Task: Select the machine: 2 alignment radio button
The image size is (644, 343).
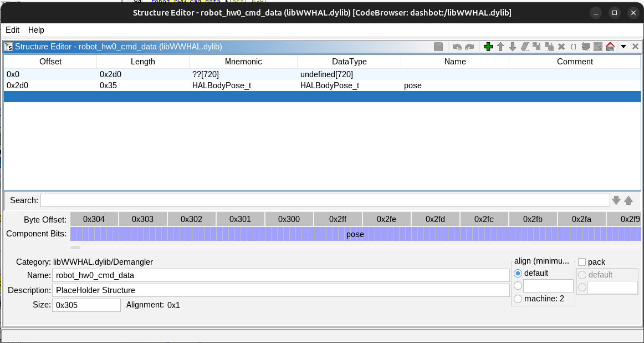Action: pos(518,299)
